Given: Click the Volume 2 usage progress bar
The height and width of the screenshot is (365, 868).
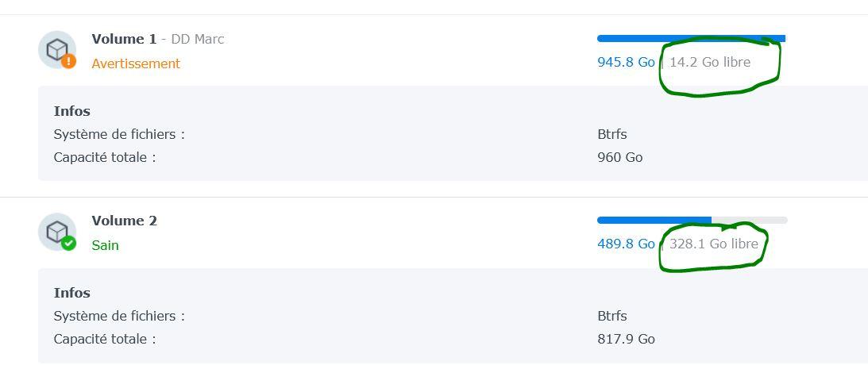Looking at the screenshot, I should point(692,220).
